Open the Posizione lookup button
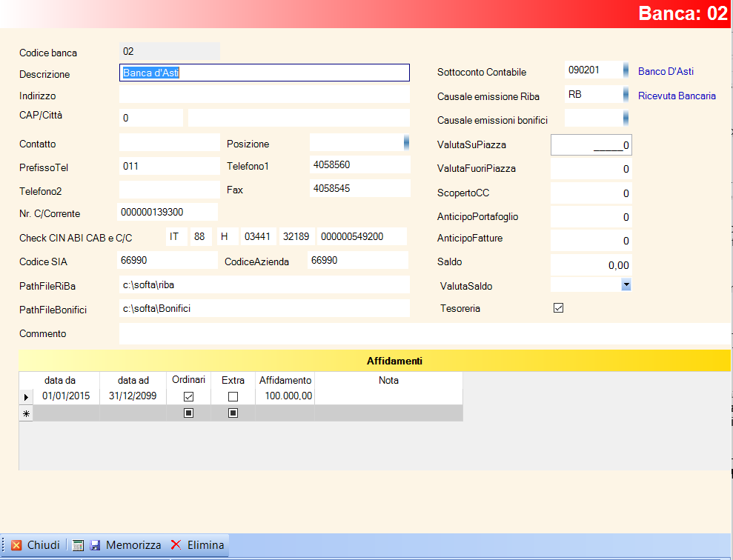 [x=406, y=142]
